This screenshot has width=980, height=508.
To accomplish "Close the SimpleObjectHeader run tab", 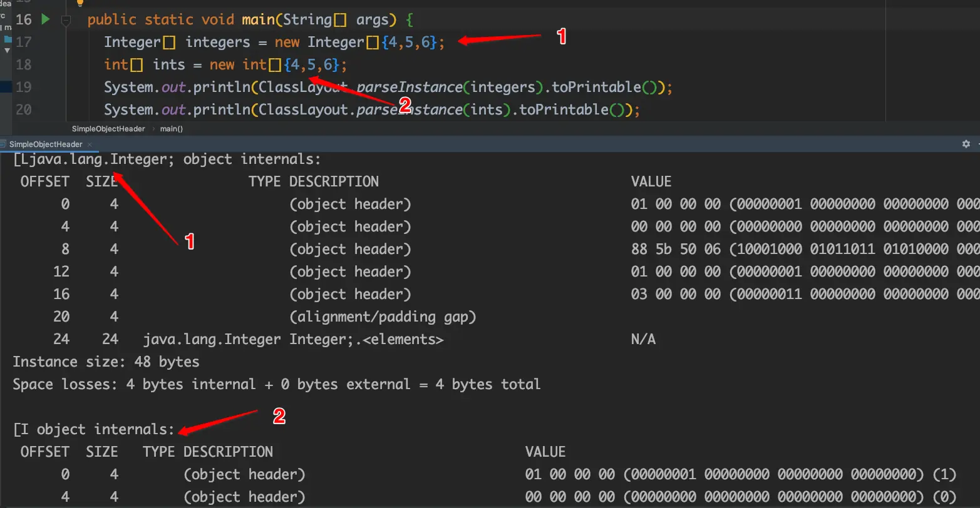I will (89, 145).
